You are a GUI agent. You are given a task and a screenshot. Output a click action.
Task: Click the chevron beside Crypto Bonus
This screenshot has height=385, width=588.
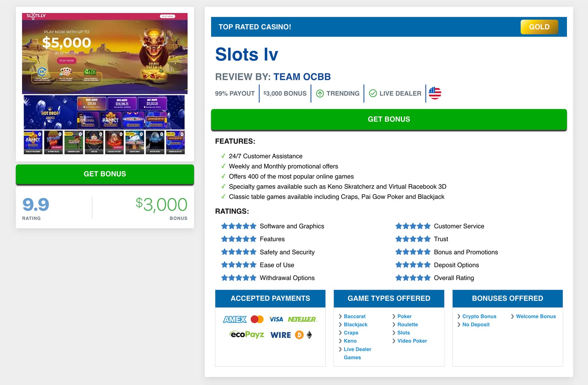[459, 316]
